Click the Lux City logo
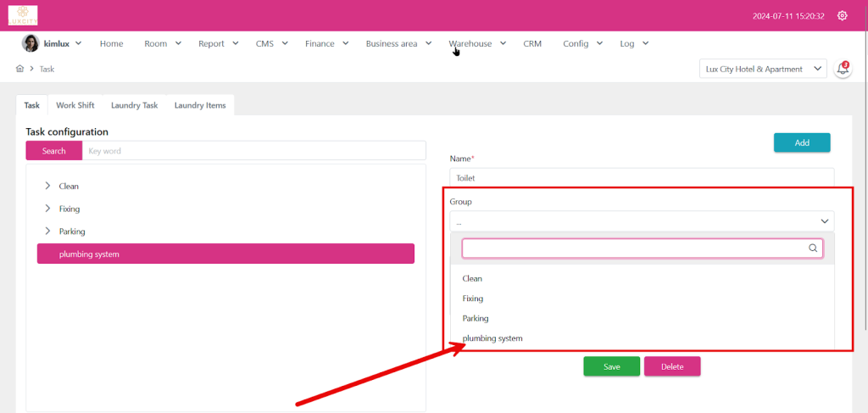Image resolution: width=868 pixels, height=413 pixels. (x=23, y=15)
